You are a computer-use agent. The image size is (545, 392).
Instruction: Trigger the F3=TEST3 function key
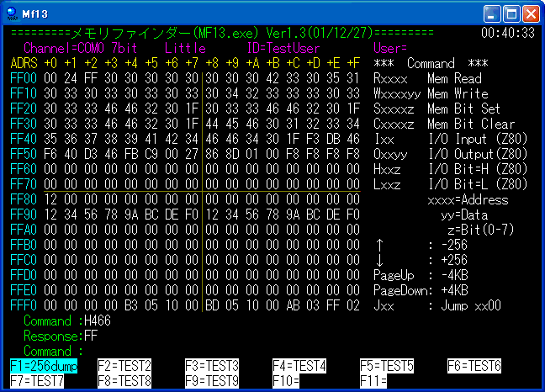[212, 366]
